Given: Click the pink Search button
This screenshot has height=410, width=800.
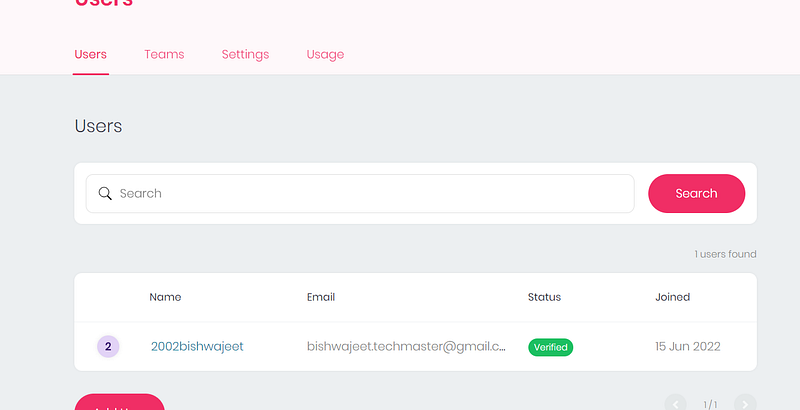Looking at the screenshot, I should pos(696,194).
